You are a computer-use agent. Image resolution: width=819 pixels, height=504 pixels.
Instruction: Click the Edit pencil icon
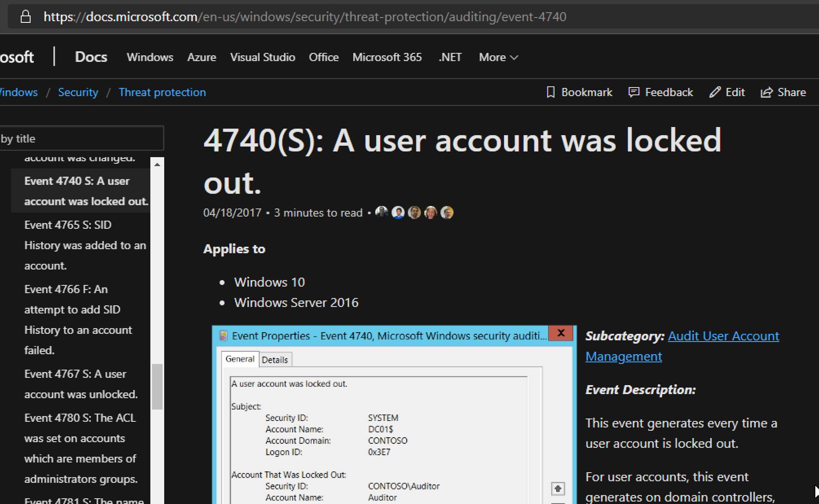715,92
